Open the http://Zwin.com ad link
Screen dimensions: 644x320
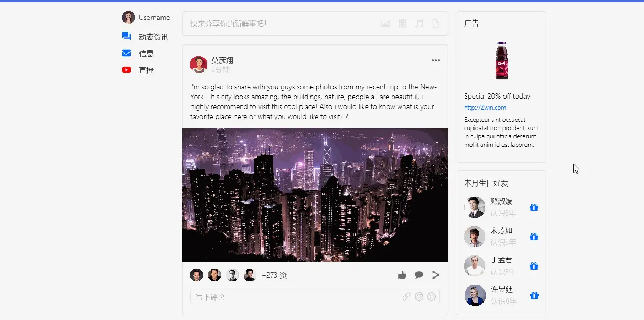pyautogui.click(x=485, y=108)
